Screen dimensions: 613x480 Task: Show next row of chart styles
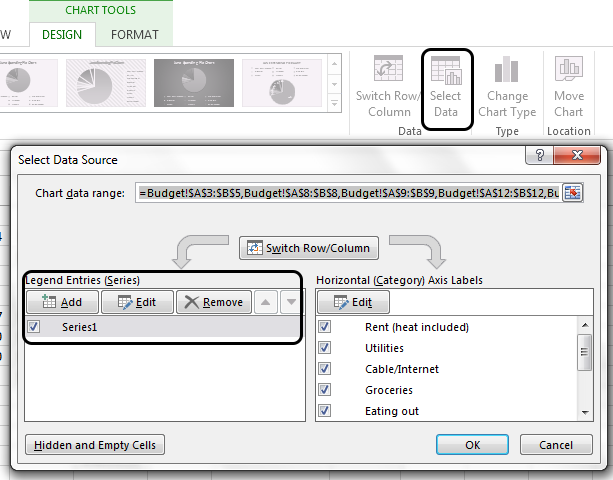click(335, 84)
